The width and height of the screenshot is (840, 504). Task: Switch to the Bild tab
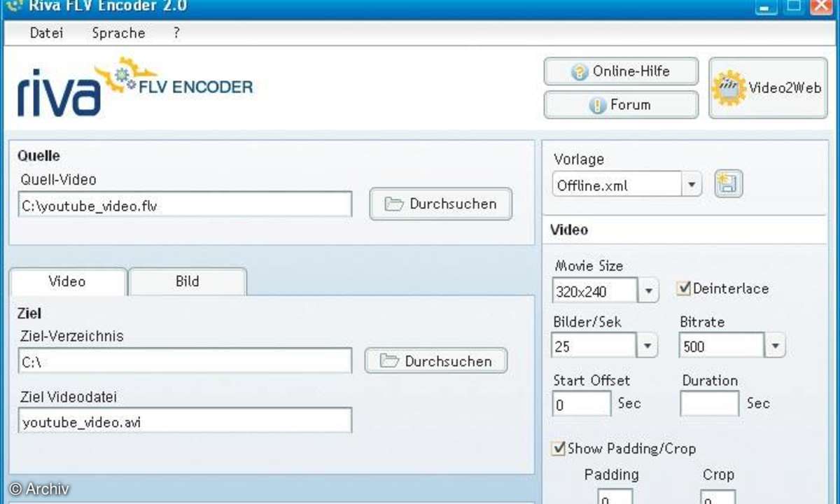(x=188, y=281)
